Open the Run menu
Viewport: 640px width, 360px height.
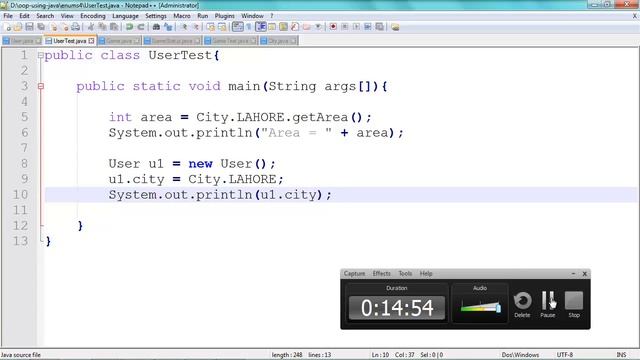pos(202,16)
